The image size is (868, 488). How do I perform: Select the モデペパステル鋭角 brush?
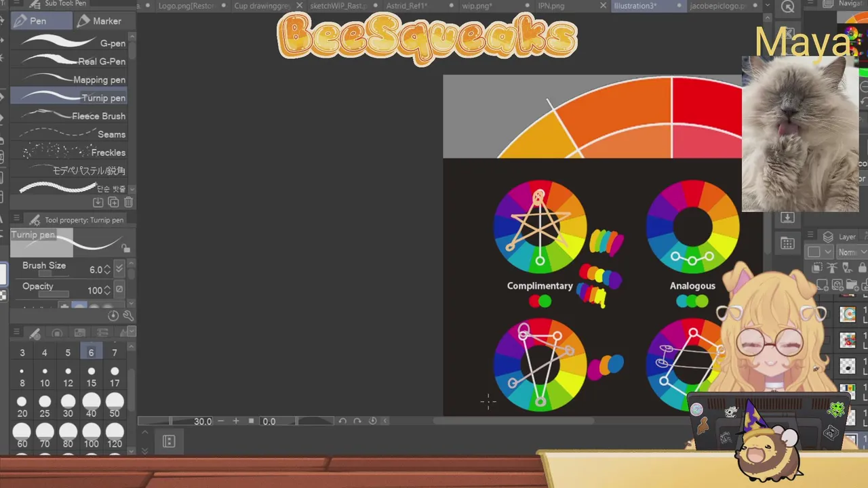click(x=69, y=171)
